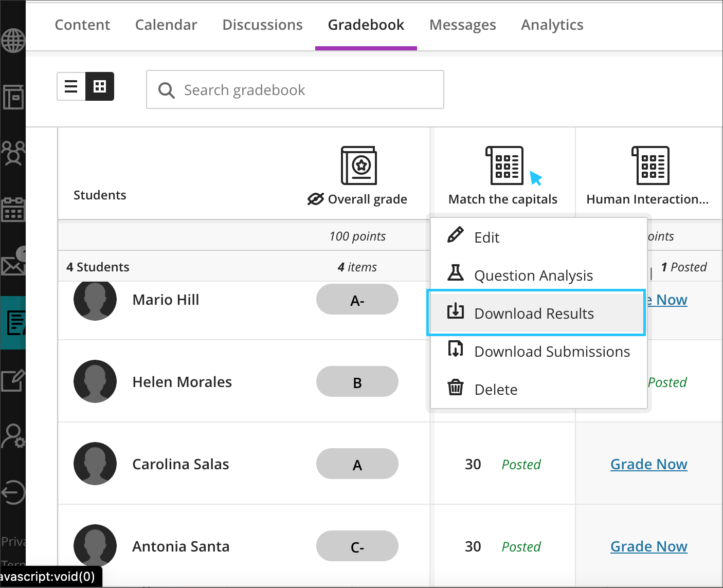Open the Courses sidebar icon
The height and width of the screenshot is (588, 723).
click(x=13, y=97)
